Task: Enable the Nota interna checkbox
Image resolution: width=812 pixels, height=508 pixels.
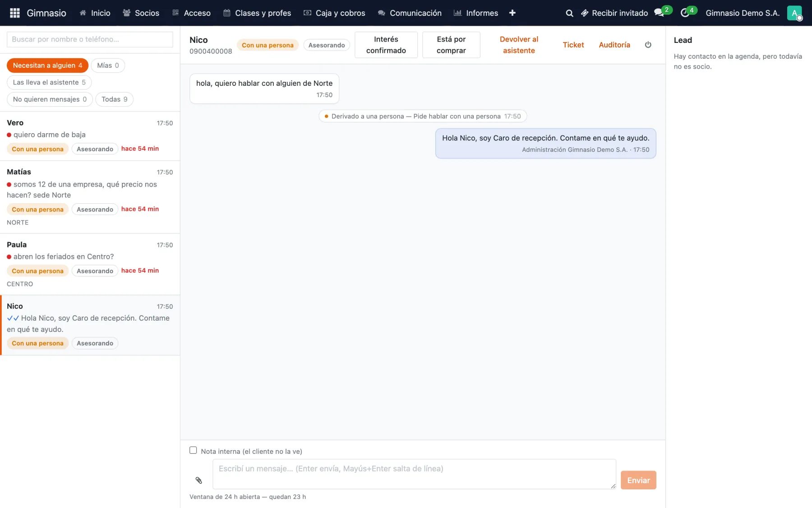Action: pyautogui.click(x=193, y=450)
